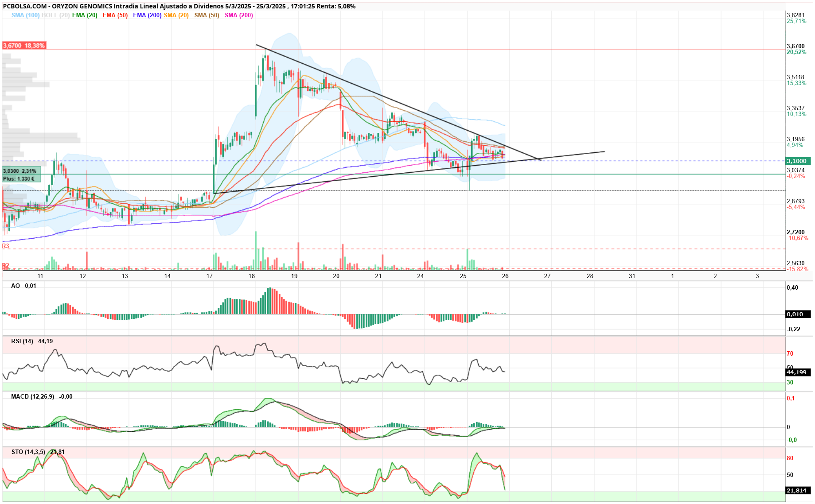Click the 3,1956 price axis value
The width and height of the screenshot is (815, 504).
click(x=796, y=139)
